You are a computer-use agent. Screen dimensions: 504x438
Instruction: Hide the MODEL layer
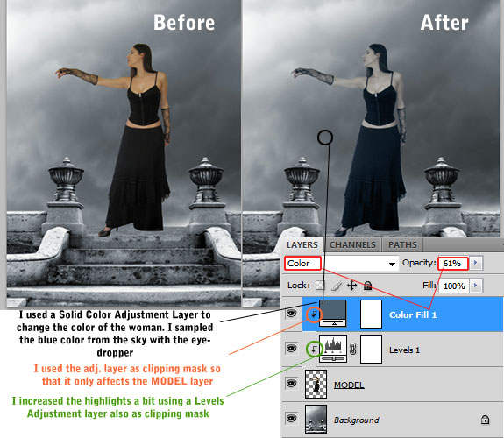coord(292,383)
